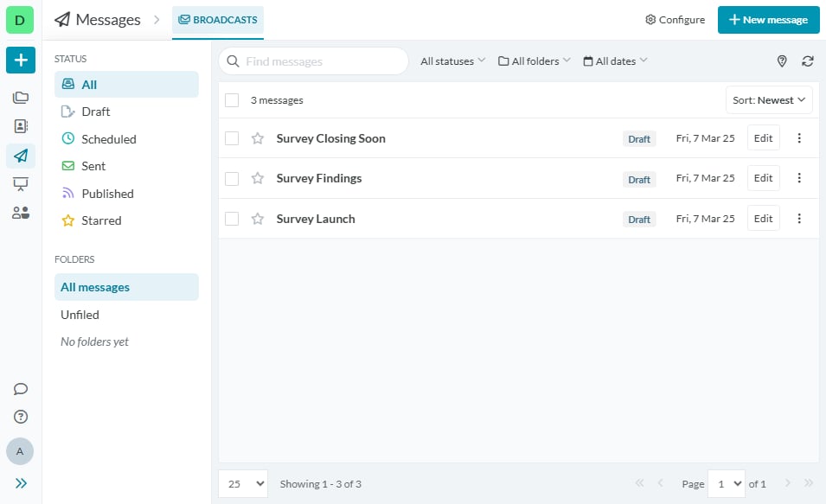Click the New message button
This screenshot has height=504, width=826.
769,20
